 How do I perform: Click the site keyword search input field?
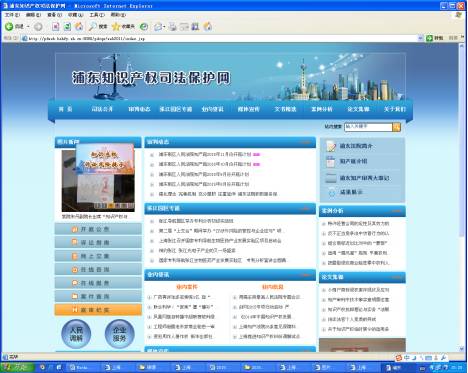click(368, 127)
